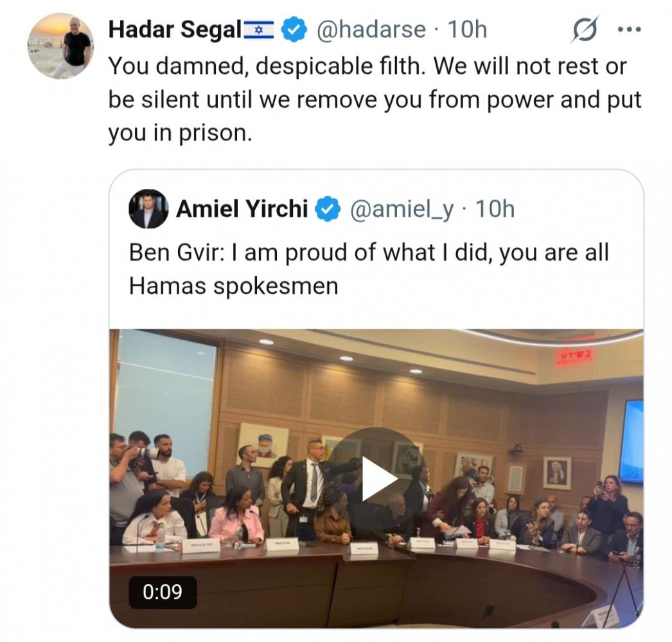
Task: Open the @hadarse handle link
Action: point(371,30)
